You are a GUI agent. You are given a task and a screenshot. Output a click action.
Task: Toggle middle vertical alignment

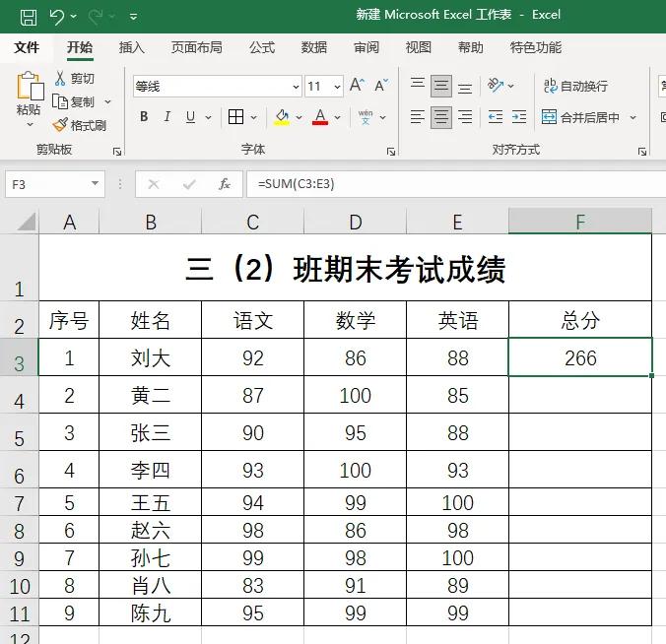pyautogui.click(x=441, y=87)
